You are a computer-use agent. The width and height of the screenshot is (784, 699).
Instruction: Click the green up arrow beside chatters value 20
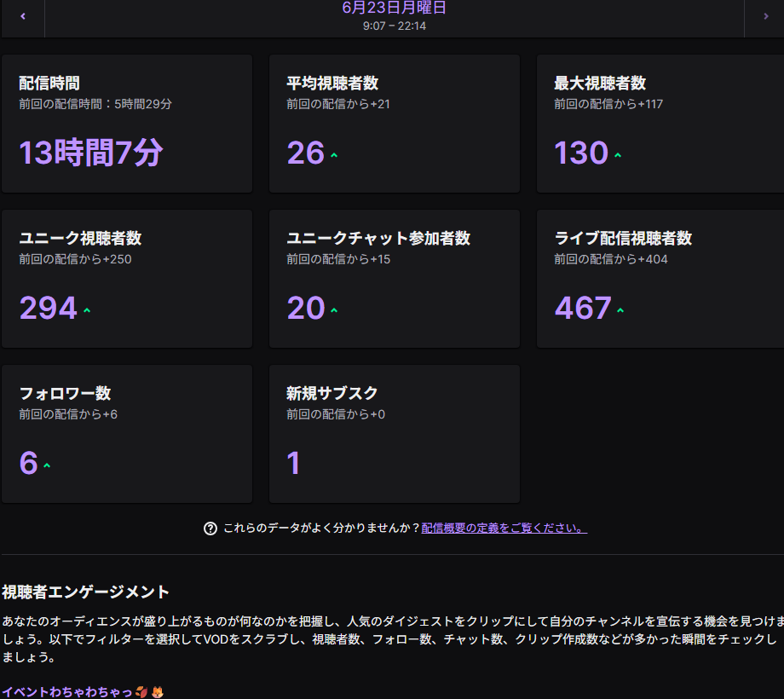click(x=334, y=310)
